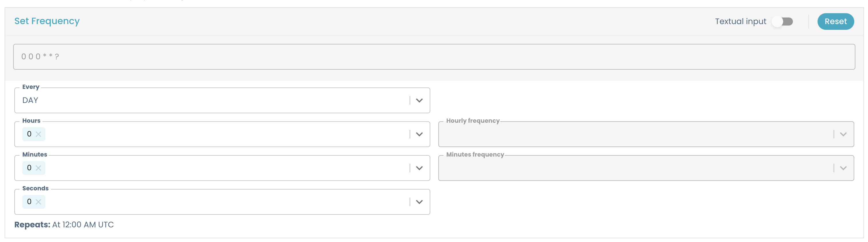Remove the "0" chip from Seconds field

pos(39,202)
